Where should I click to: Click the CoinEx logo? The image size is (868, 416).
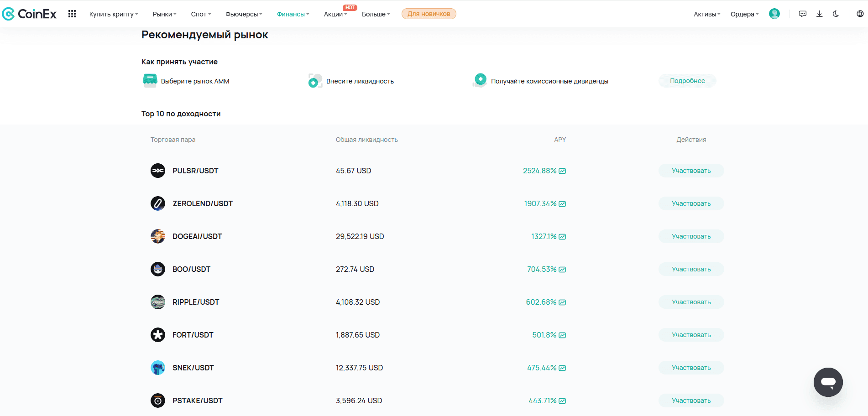(29, 14)
